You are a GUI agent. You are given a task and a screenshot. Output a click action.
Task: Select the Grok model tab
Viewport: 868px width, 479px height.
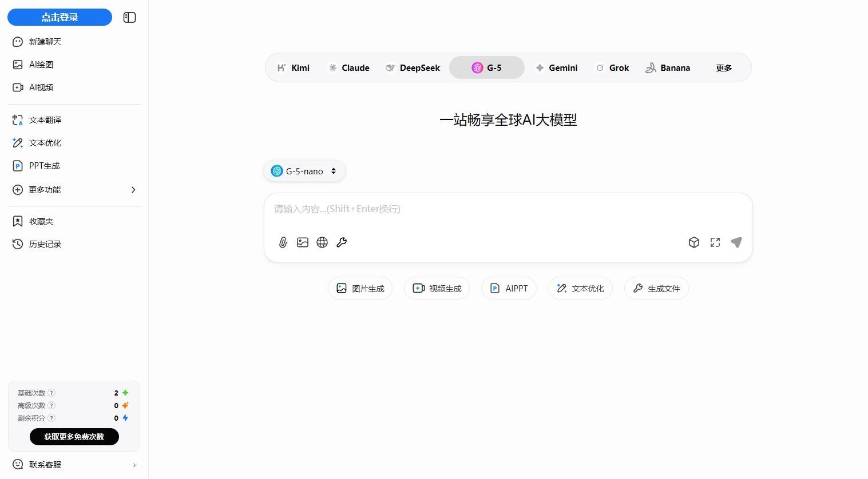[x=612, y=67]
